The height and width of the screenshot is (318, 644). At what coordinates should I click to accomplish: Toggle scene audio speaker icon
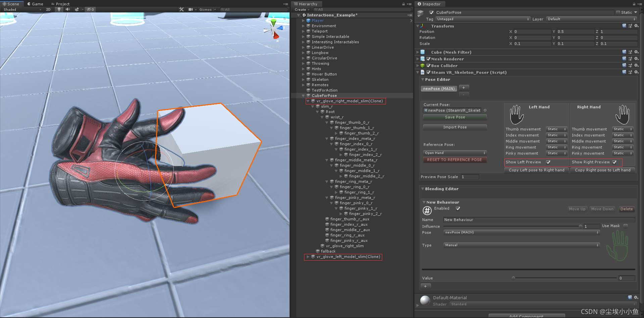click(x=68, y=9)
